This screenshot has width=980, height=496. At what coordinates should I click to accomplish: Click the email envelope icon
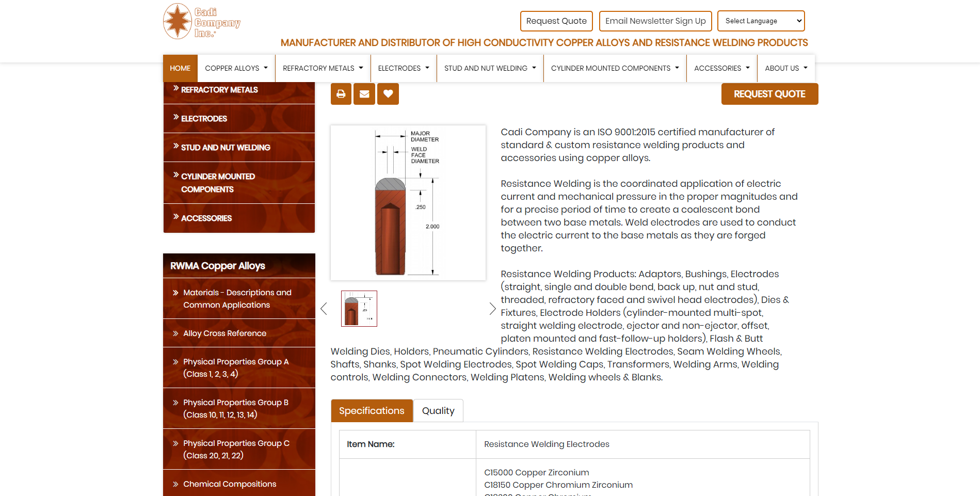(364, 94)
